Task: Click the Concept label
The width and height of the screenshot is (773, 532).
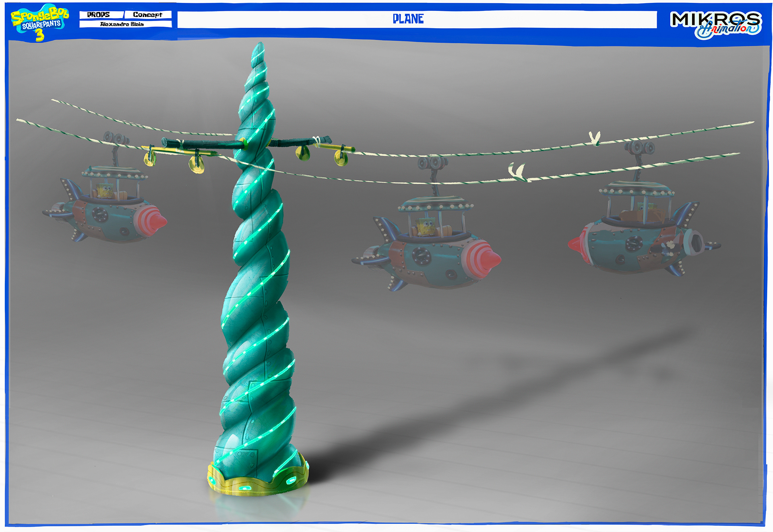Action: [x=147, y=14]
